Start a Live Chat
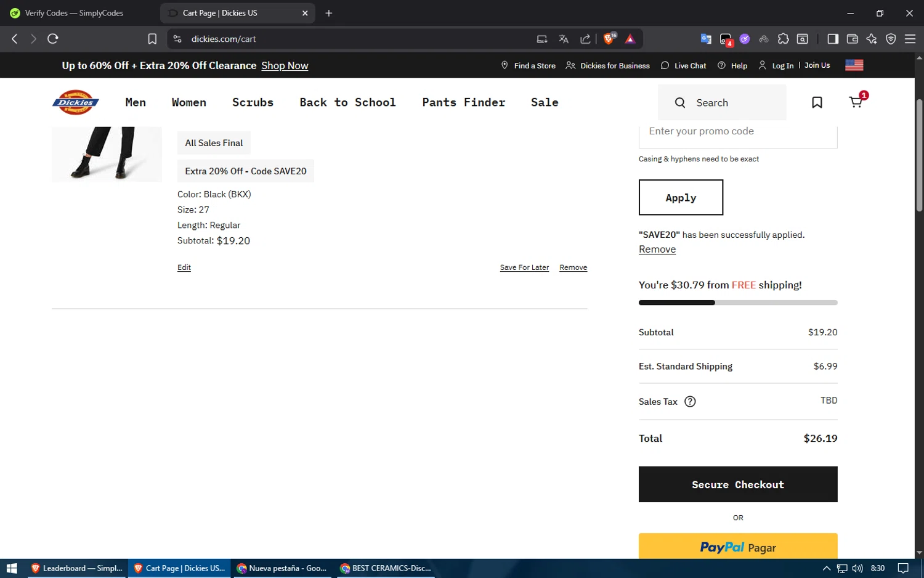Screen dimensions: 924x578 point(683,65)
